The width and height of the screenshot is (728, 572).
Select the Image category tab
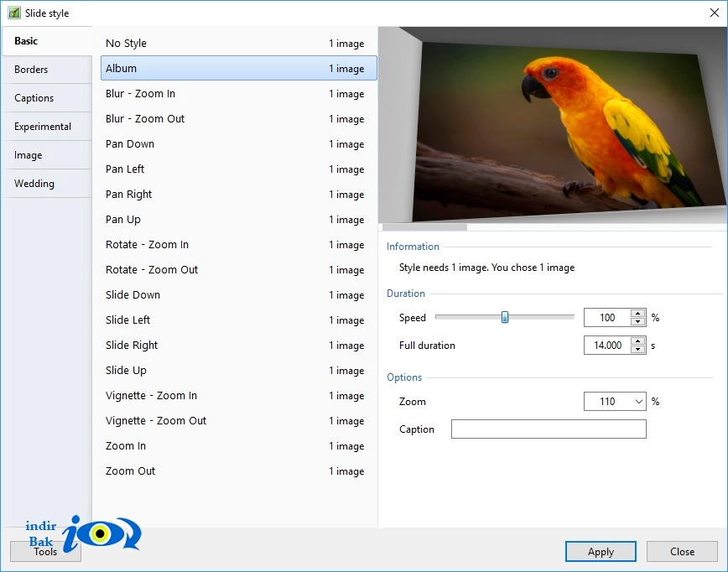47,155
